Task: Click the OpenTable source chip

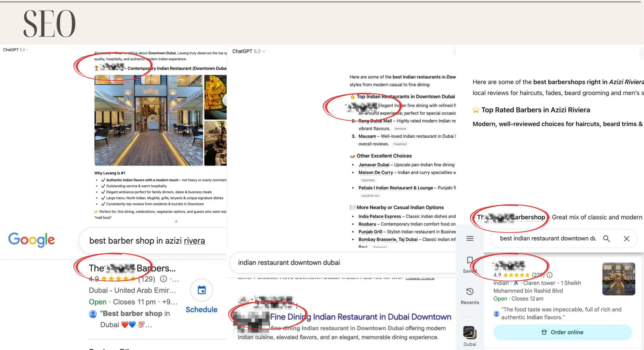Action: (368, 180)
